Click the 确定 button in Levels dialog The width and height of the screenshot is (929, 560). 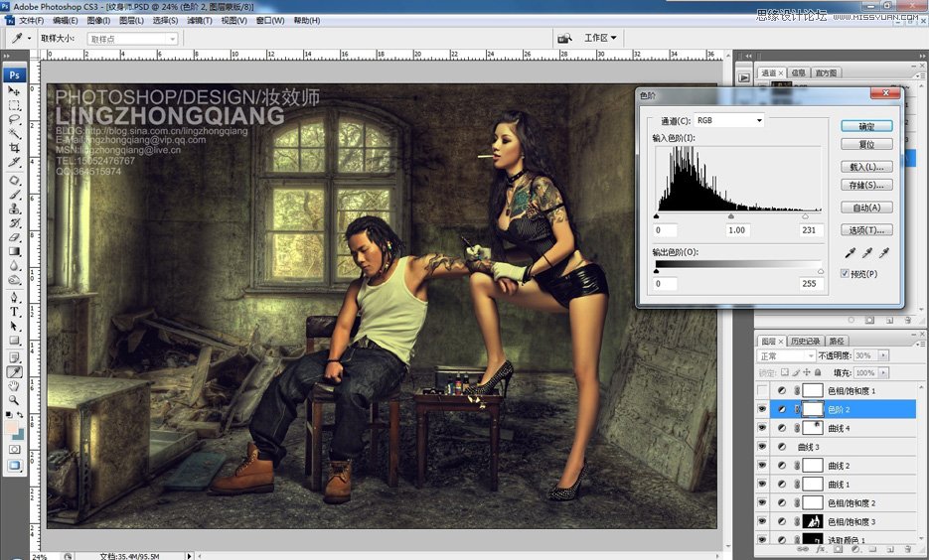pos(865,126)
